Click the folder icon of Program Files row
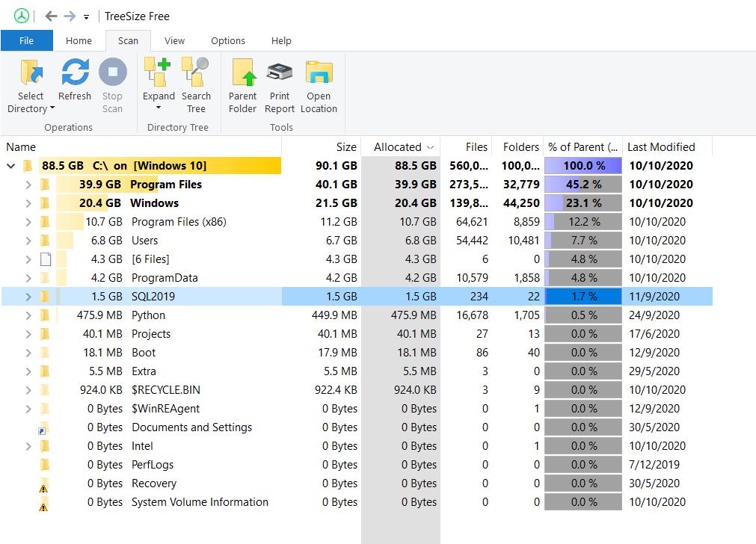Viewport: 756px width, 544px height. pos(45,185)
